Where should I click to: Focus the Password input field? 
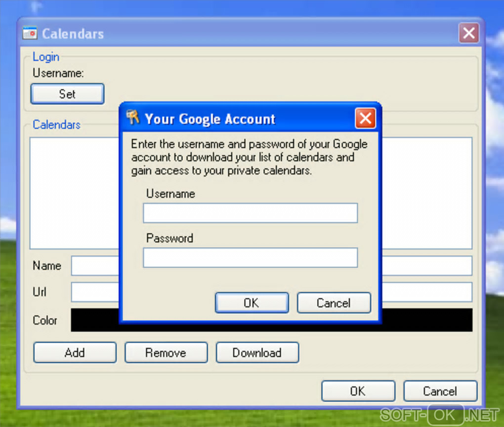pyautogui.click(x=251, y=257)
